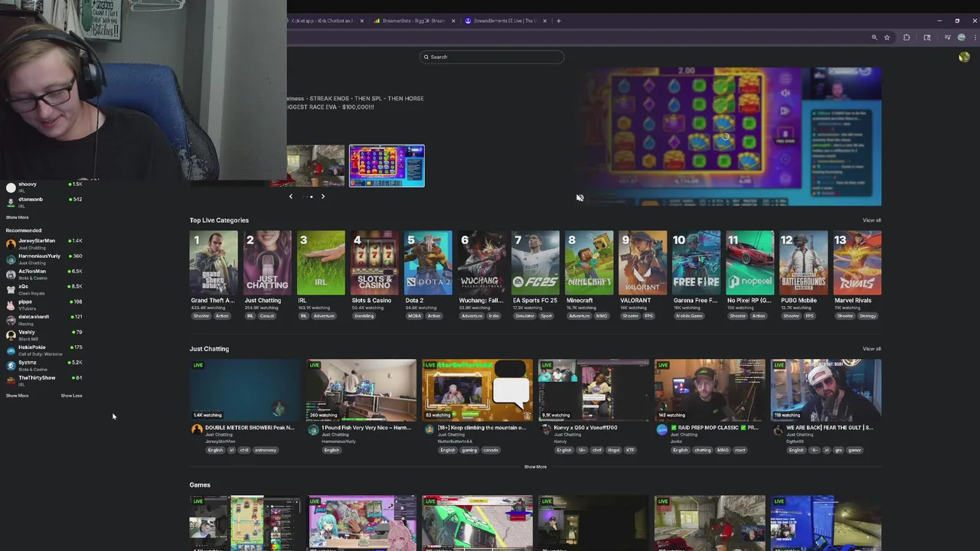This screenshot has height=551, width=980.
Task: Switch to the Kick Chatbot browser tab
Action: [x=322, y=21]
